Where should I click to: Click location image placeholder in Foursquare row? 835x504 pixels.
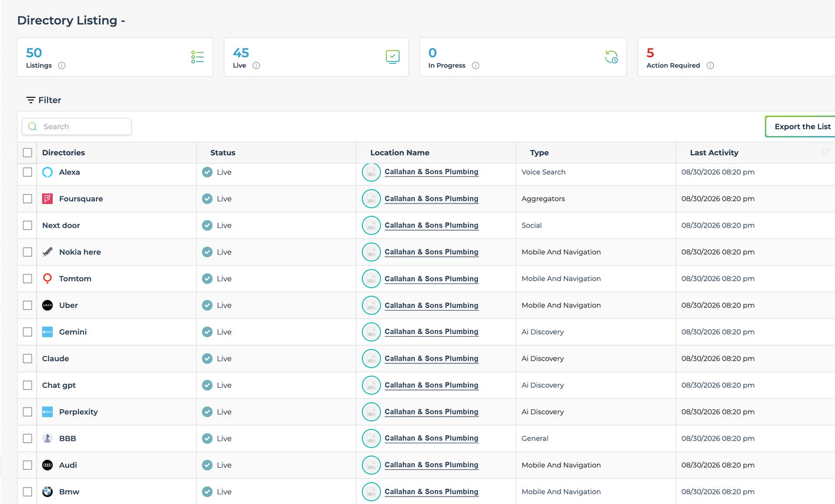tap(371, 199)
